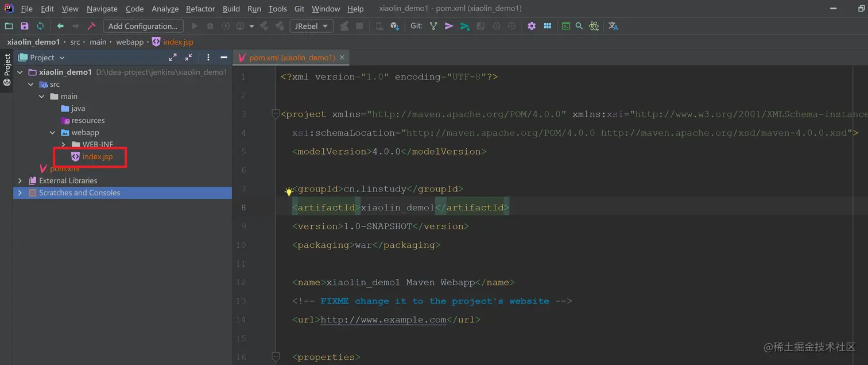Image resolution: width=868 pixels, height=365 pixels.
Task: Collapse the xiaolin_demo1 root node chevron
Action: (x=21, y=72)
